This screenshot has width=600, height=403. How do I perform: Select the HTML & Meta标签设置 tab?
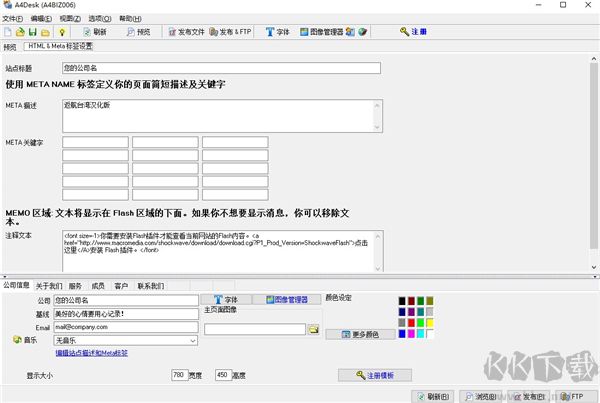click(60, 46)
